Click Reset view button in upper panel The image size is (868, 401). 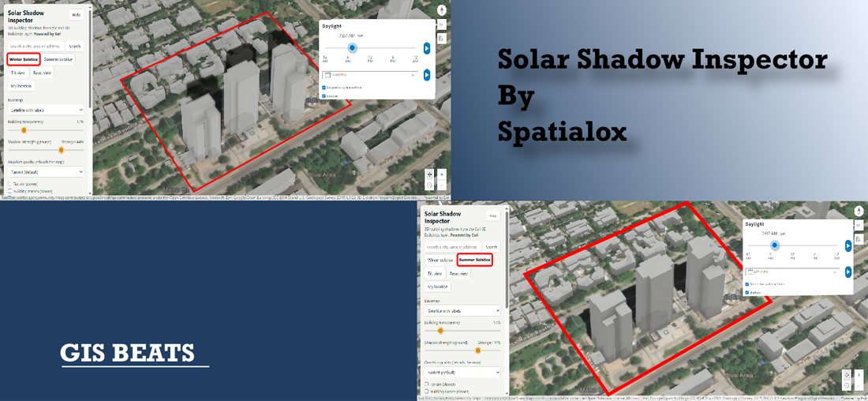click(42, 73)
